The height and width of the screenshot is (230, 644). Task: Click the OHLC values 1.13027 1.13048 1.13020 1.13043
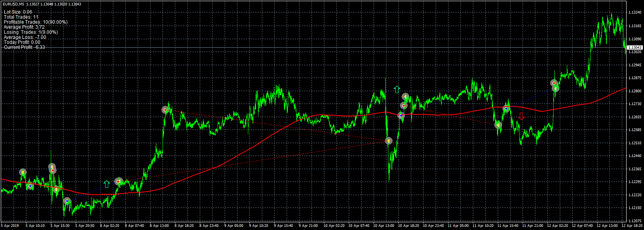coord(54,4)
